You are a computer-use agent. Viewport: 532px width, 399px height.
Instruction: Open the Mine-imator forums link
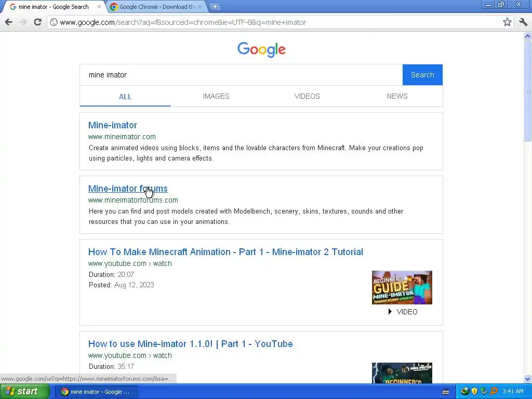click(x=128, y=189)
